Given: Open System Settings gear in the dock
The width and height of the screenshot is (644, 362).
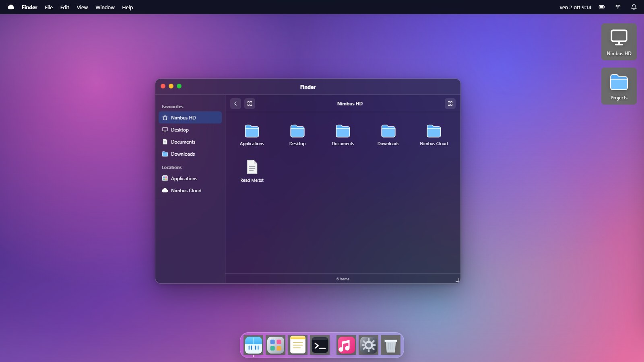Looking at the screenshot, I should (x=368, y=345).
